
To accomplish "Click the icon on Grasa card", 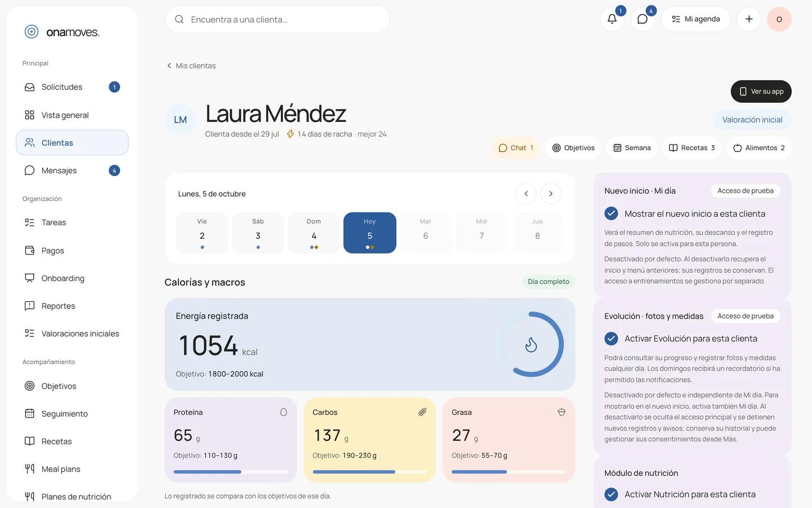I will coord(562,413).
